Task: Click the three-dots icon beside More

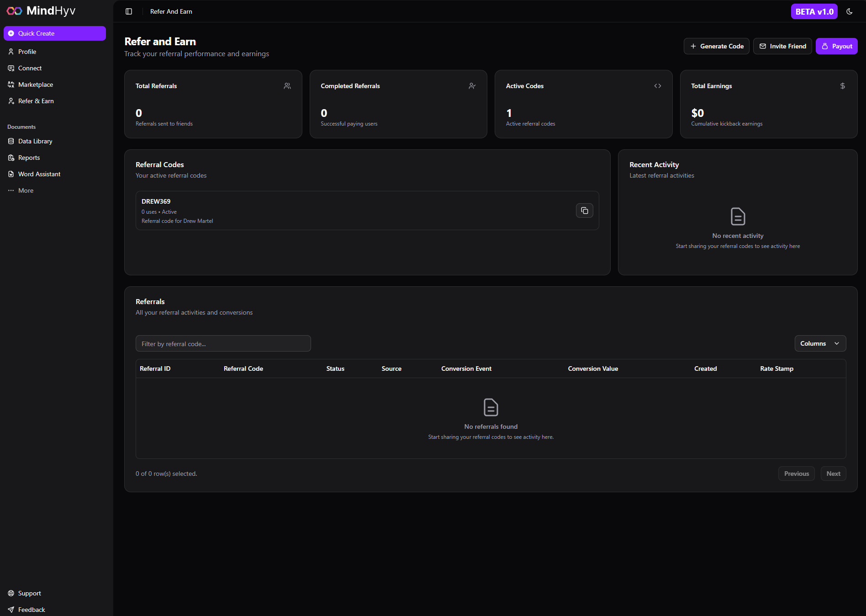Action: 11,190
